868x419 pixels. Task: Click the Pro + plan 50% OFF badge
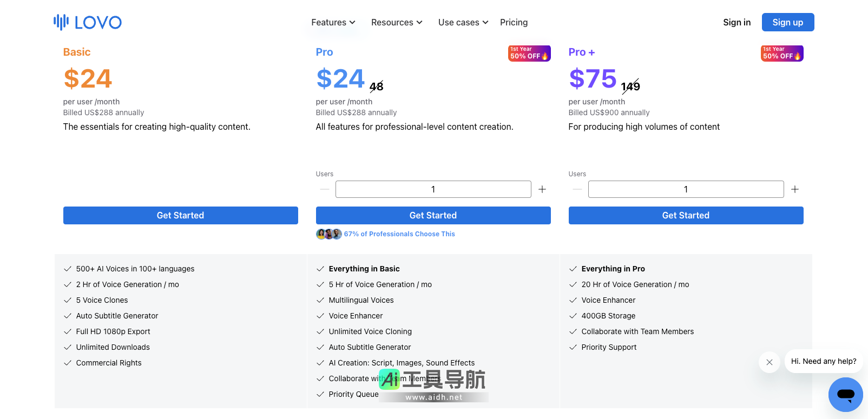[781, 54]
